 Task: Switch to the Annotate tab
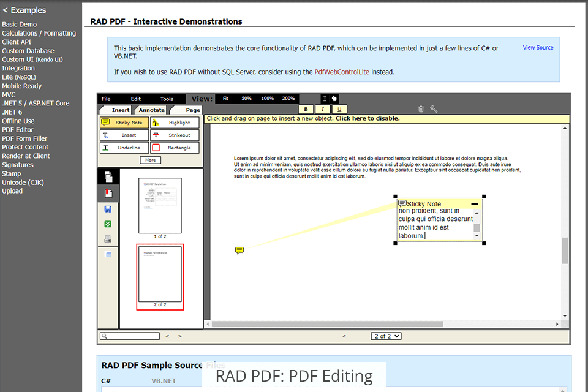tap(151, 110)
